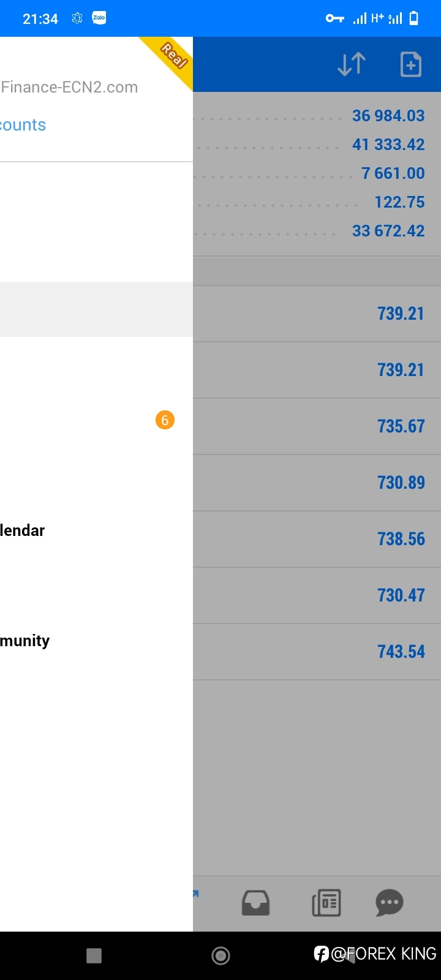The width and height of the screenshot is (441, 980).
Task: Tap the balance value 36 984.03
Action: pos(388,116)
